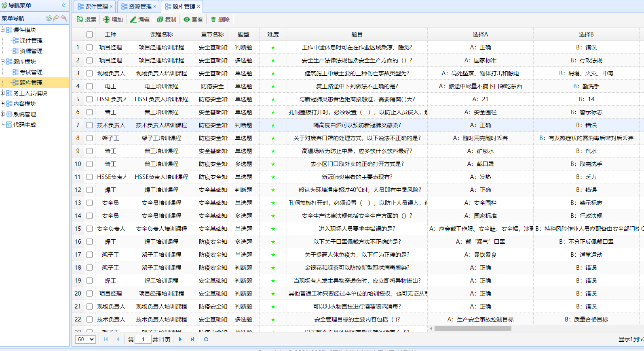Image resolution: width=644 pixels, height=351 pixels.
Task: Check the row 5 checkbox
Action: point(89,99)
